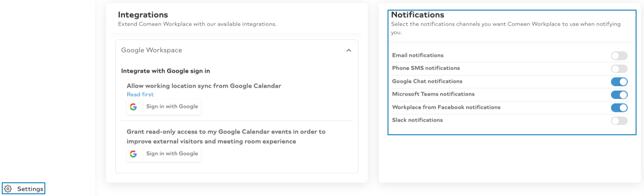
Task: Open Settings in the sidebar
Action: (x=24, y=189)
